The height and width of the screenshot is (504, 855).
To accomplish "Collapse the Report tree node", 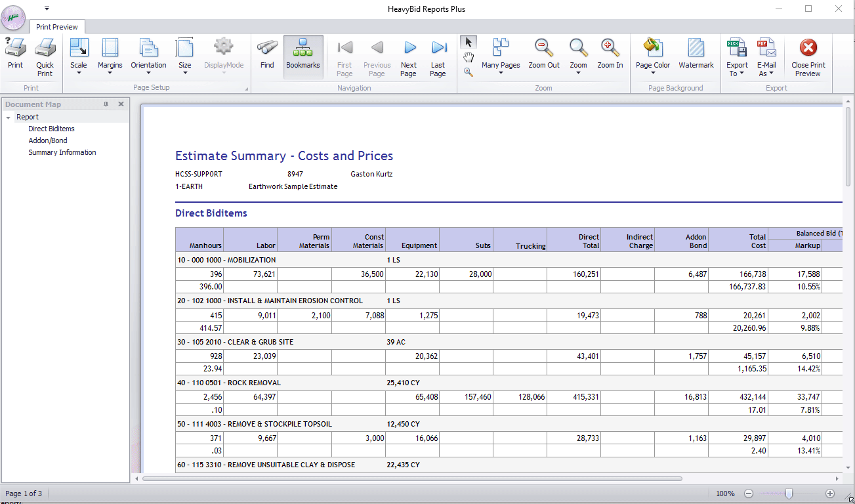I will tap(9, 117).
